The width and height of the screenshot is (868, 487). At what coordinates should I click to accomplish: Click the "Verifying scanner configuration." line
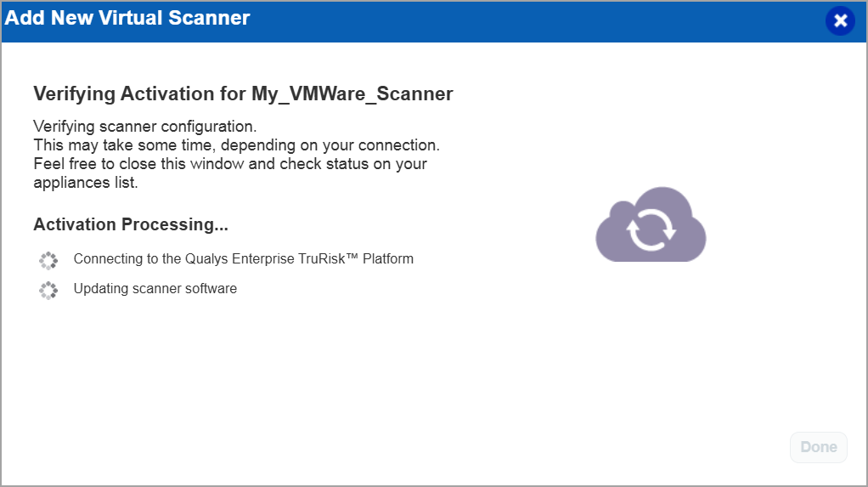[x=144, y=127]
